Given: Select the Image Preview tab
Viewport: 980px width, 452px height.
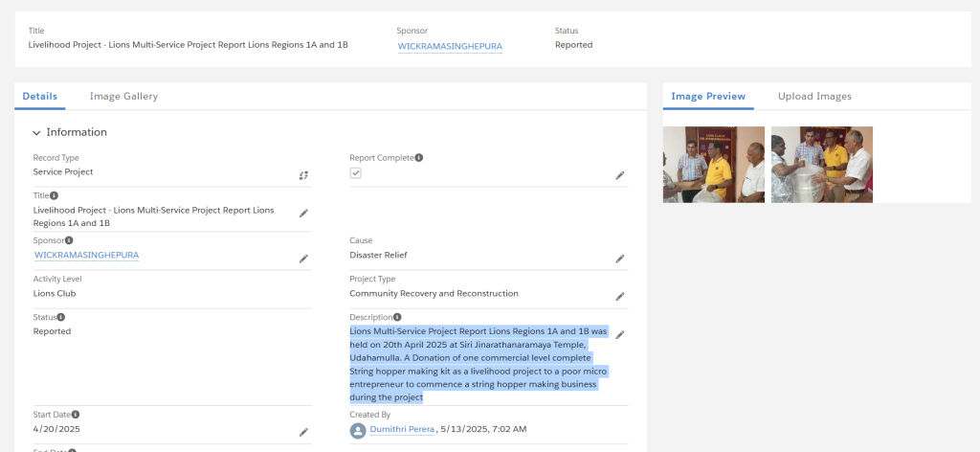Looking at the screenshot, I should click(708, 97).
